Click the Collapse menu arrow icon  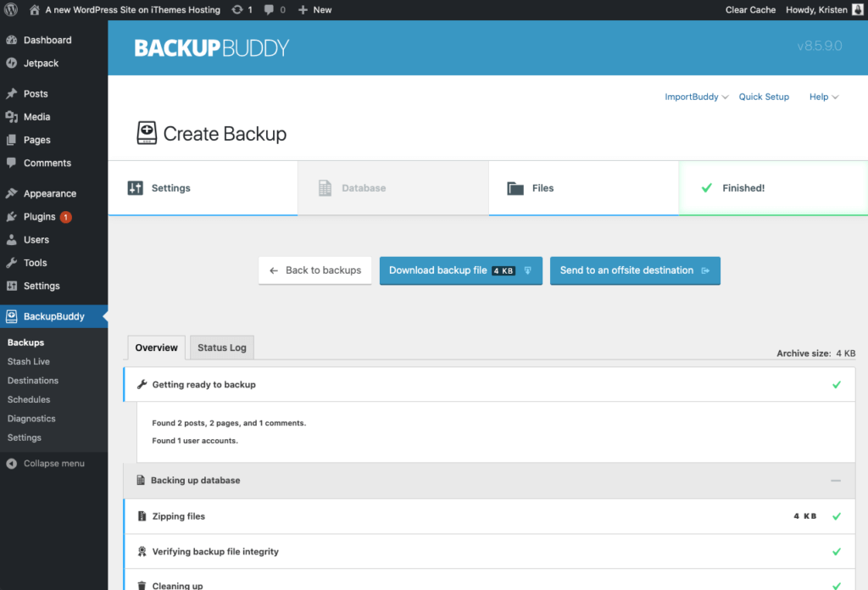point(12,464)
